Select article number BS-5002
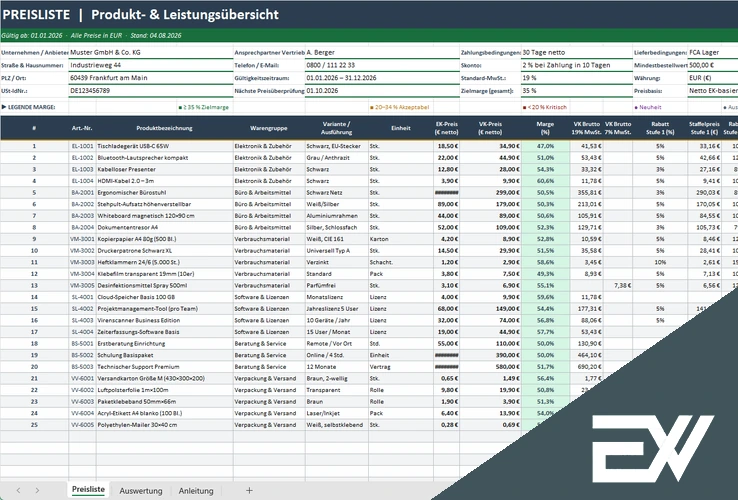The width and height of the screenshot is (738, 500). point(82,355)
